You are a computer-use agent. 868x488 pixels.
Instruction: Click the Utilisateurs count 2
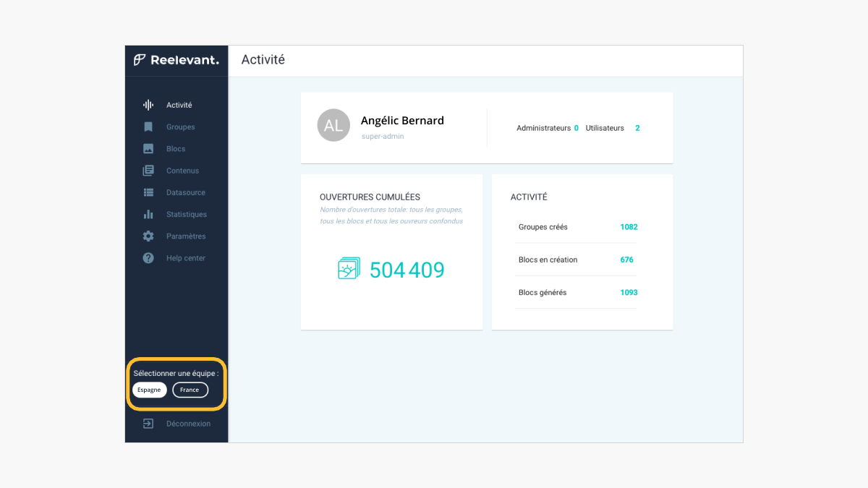637,128
